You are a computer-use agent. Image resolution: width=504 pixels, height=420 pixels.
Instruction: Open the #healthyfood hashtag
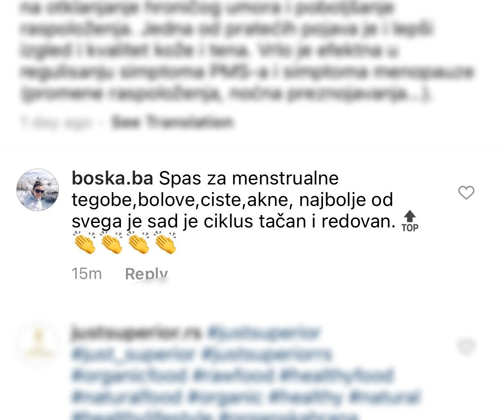pyautogui.click(x=337, y=376)
